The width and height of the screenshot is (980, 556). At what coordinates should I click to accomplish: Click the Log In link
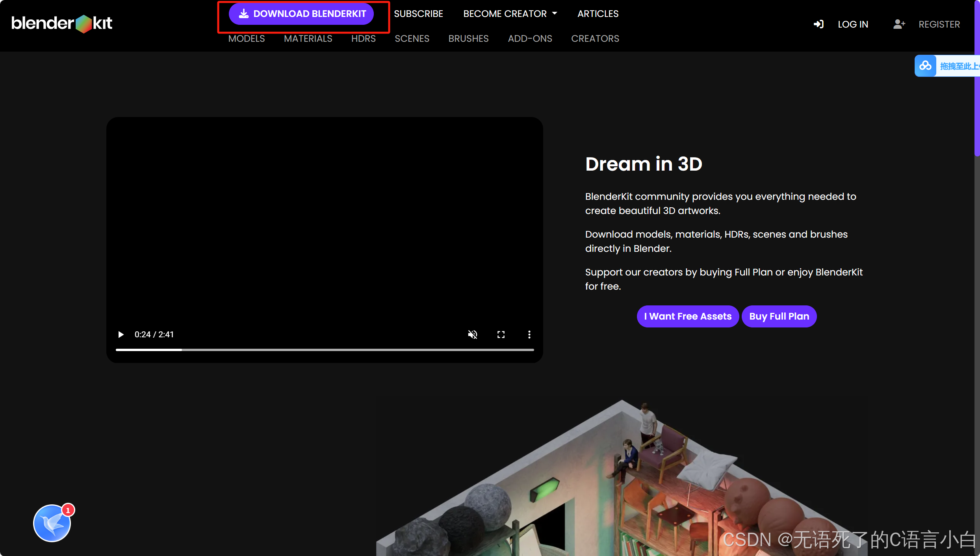[x=853, y=24]
